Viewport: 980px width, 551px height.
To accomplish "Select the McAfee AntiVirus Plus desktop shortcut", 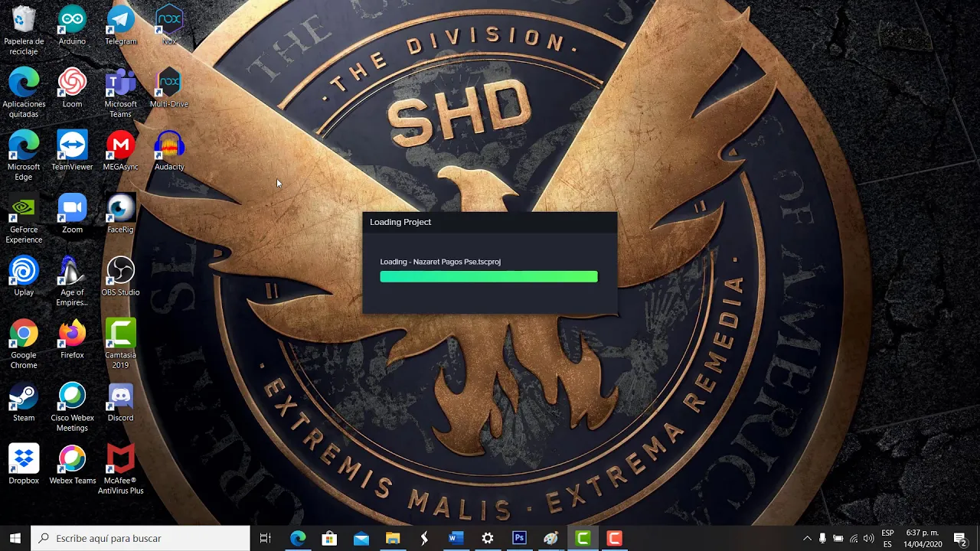I will [x=120, y=470].
